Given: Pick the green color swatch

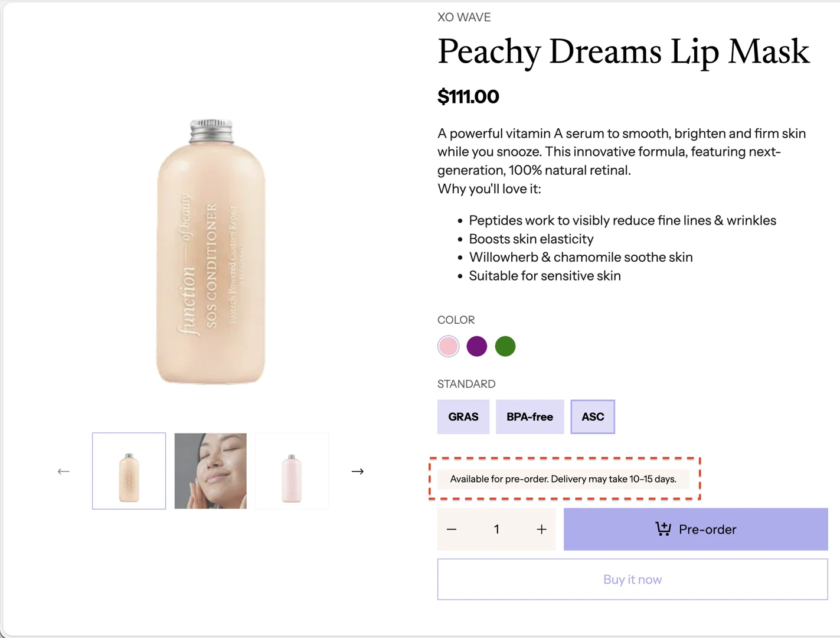Looking at the screenshot, I should 505,346.
